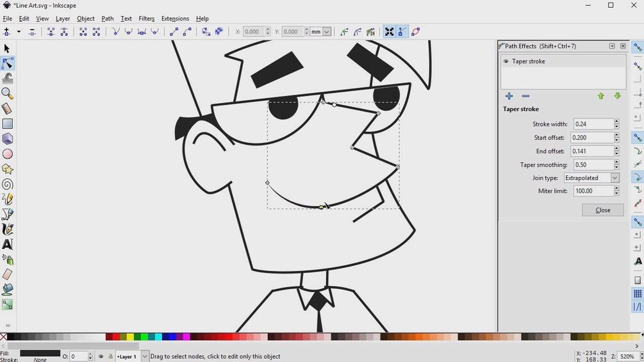
Task: Make selected segments lines
Action: (x=174, y=31)
